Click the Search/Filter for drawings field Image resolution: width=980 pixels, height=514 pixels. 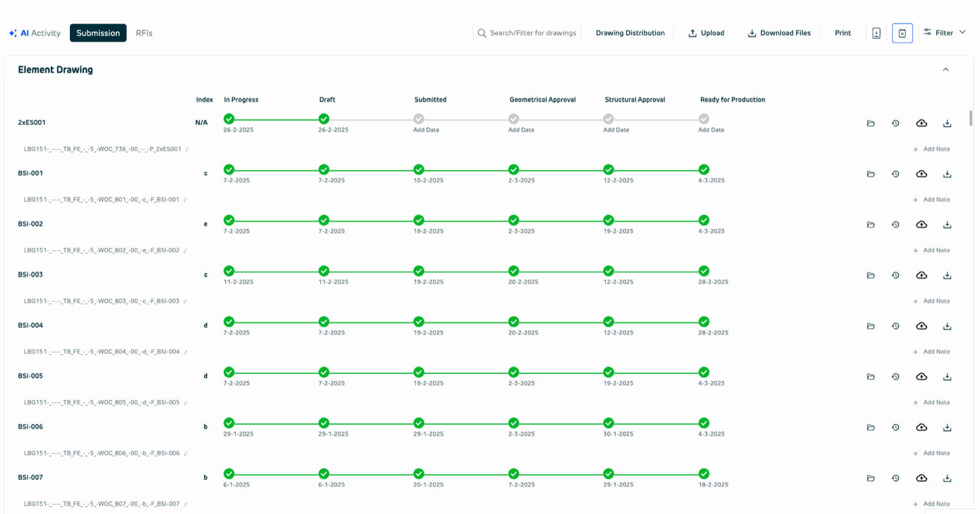point(527,33)
